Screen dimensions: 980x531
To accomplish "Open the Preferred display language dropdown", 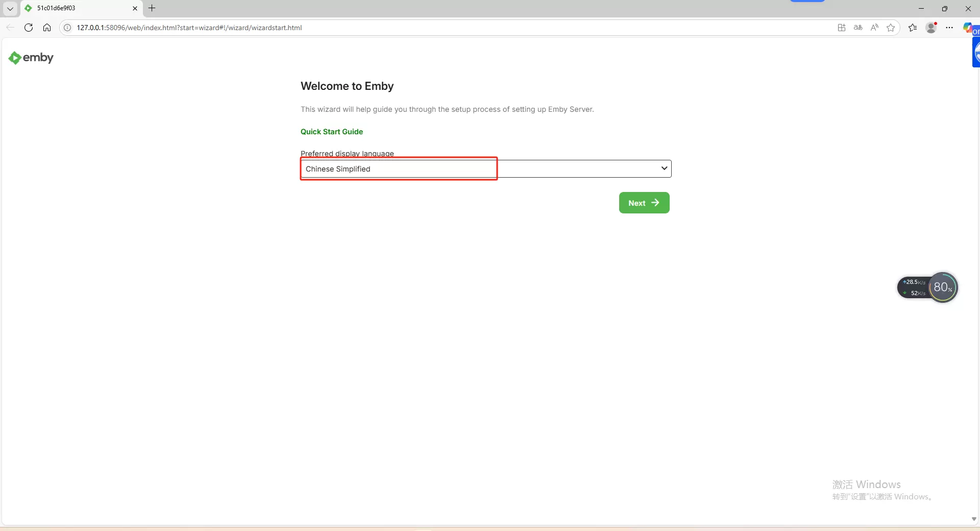I will click(485, 169).
